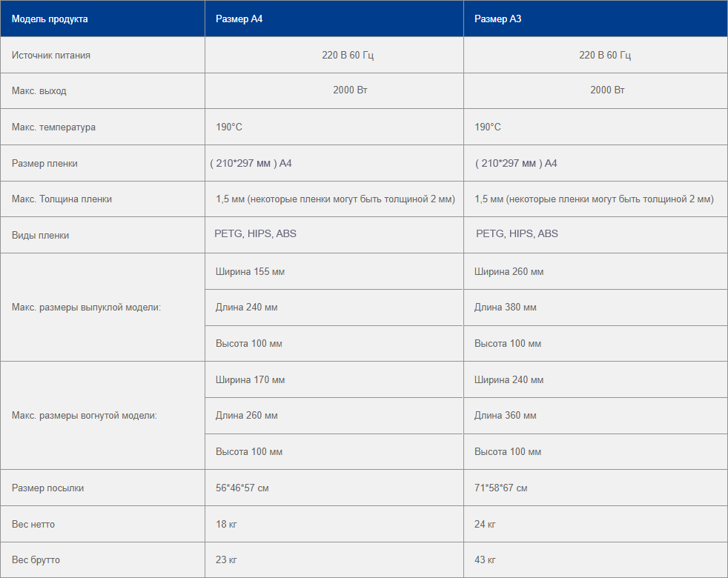The width and height of the screenshot is (728, 578).
Task: Click the "Вес брутто" row label
Action: tap(36, 560)
